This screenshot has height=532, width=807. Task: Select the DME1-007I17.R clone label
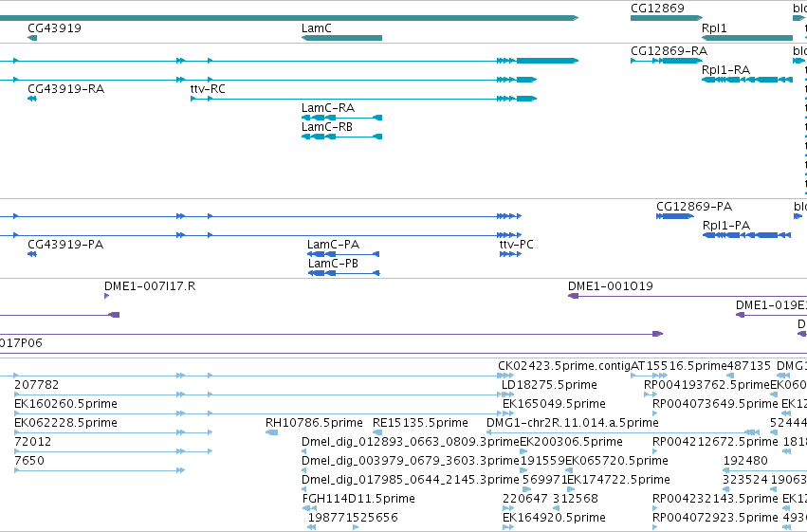[x=150, y=286]
